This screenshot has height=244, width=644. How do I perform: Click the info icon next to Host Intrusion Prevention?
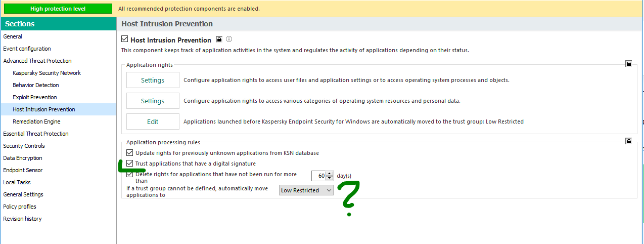coord(228,39)
